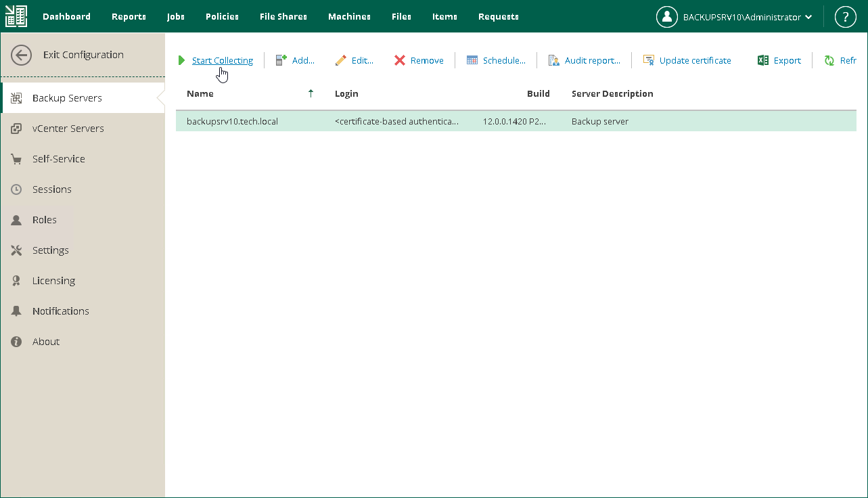Open the Machines tab
Image resolution: width=868 pixels, height=498 pixels.
[x=349, y=16]
